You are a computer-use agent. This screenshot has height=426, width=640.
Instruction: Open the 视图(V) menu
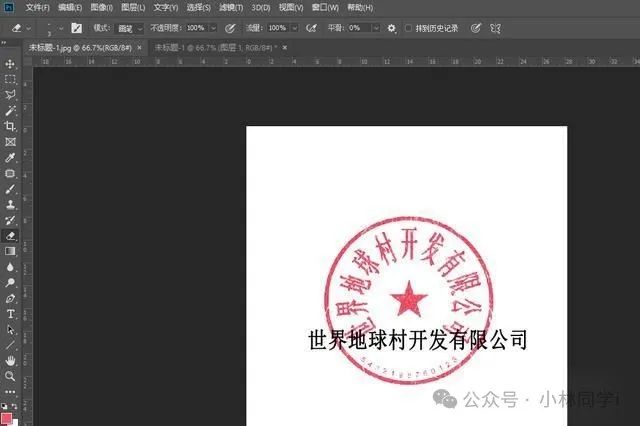(x=291, y=7)
